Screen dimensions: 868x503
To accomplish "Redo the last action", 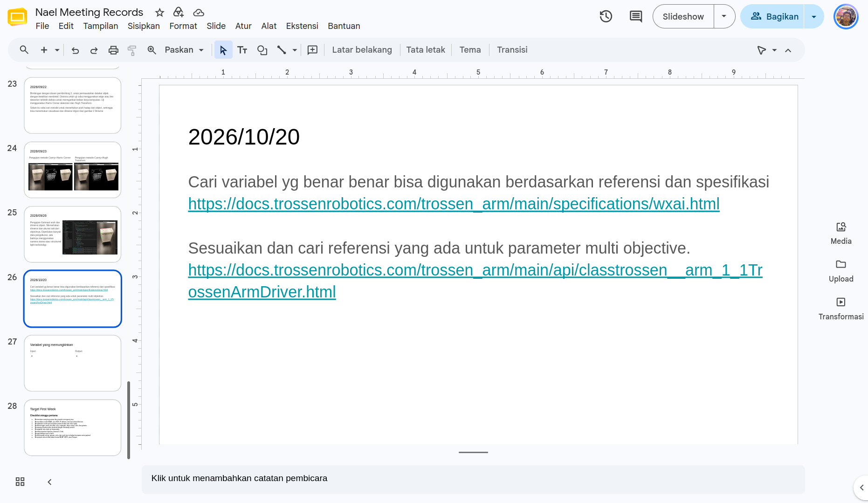I will coord(94,50).
